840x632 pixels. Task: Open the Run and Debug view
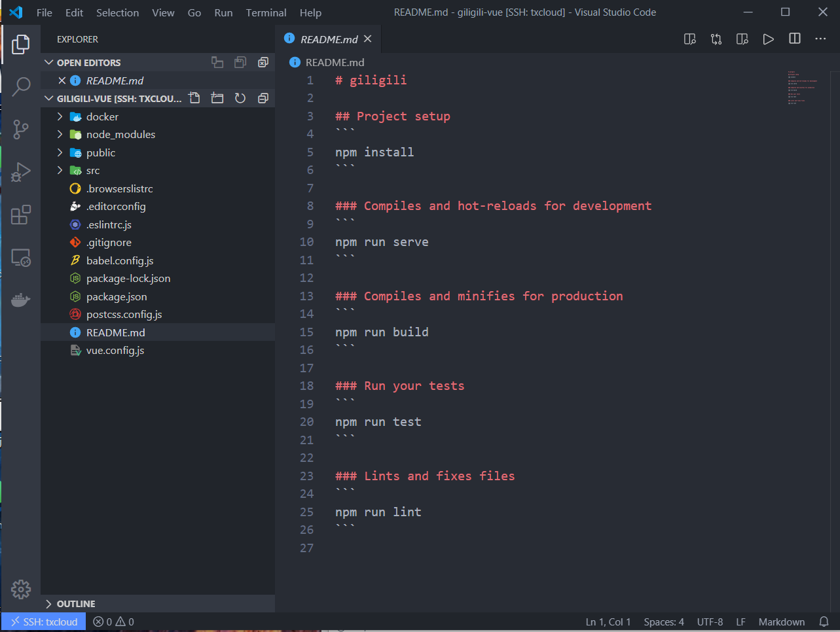(x=21, y=172)
